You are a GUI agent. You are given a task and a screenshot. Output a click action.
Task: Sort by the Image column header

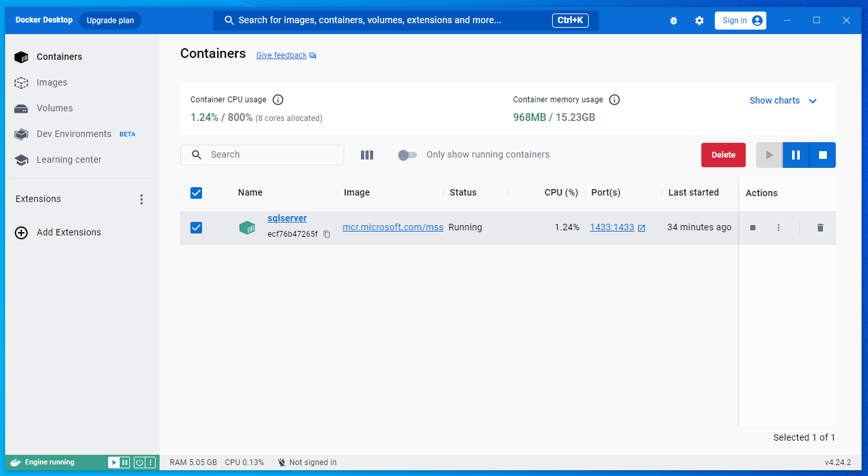coord(356,192)
